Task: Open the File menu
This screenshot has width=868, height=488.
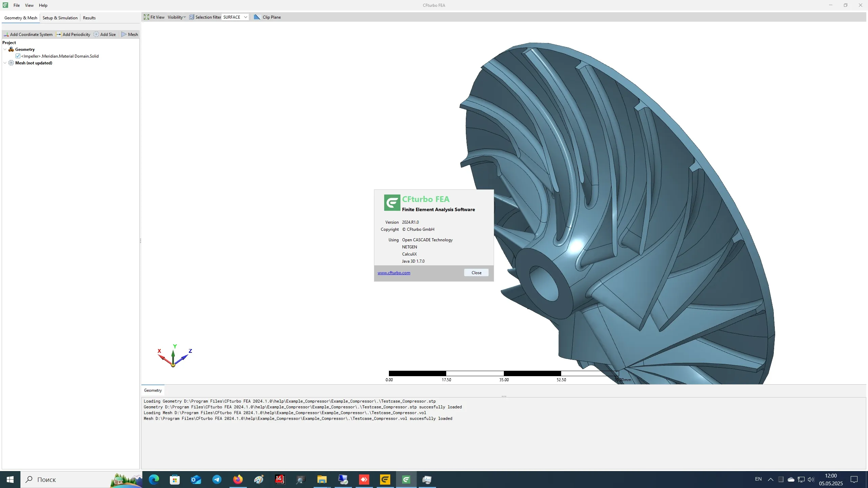Action: (x=17, y=5)
